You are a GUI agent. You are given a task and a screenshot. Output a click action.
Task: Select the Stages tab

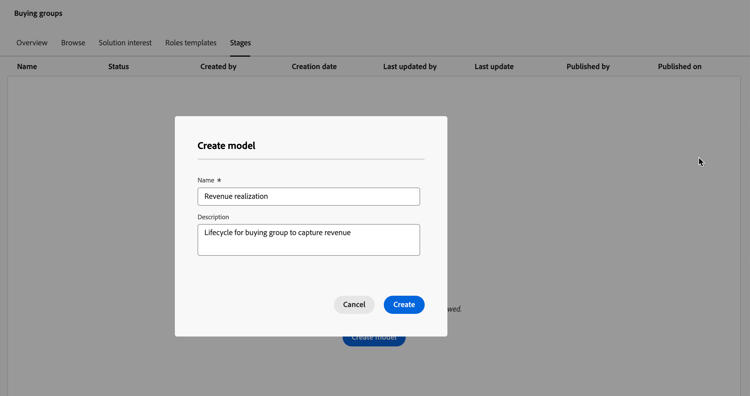240,43
